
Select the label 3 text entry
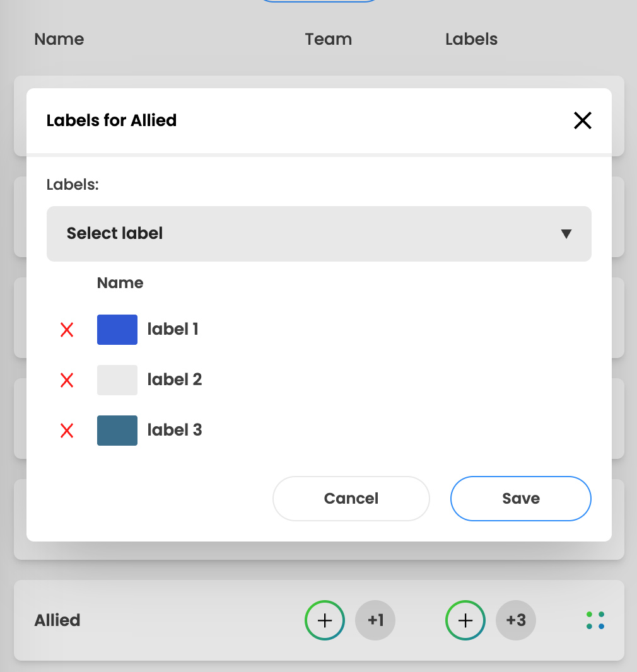point(175,430)
